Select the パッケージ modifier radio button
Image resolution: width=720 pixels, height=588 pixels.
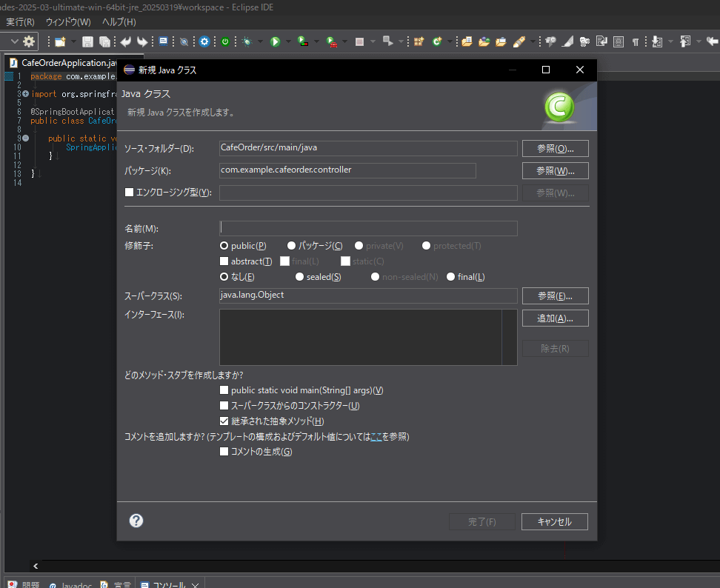click(292, 246)
